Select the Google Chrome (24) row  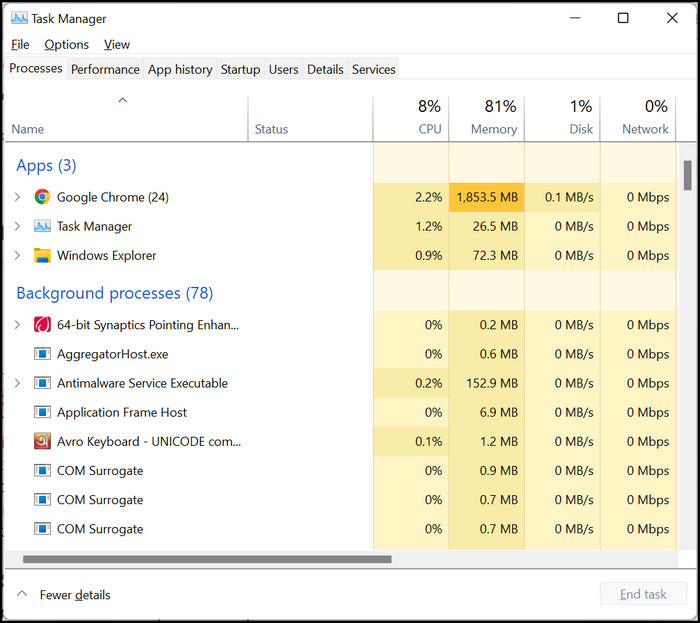tap(340, 197)
